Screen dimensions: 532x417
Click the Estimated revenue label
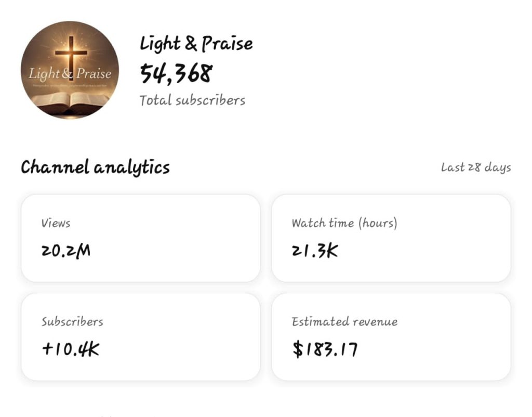(x=344, y=321)
